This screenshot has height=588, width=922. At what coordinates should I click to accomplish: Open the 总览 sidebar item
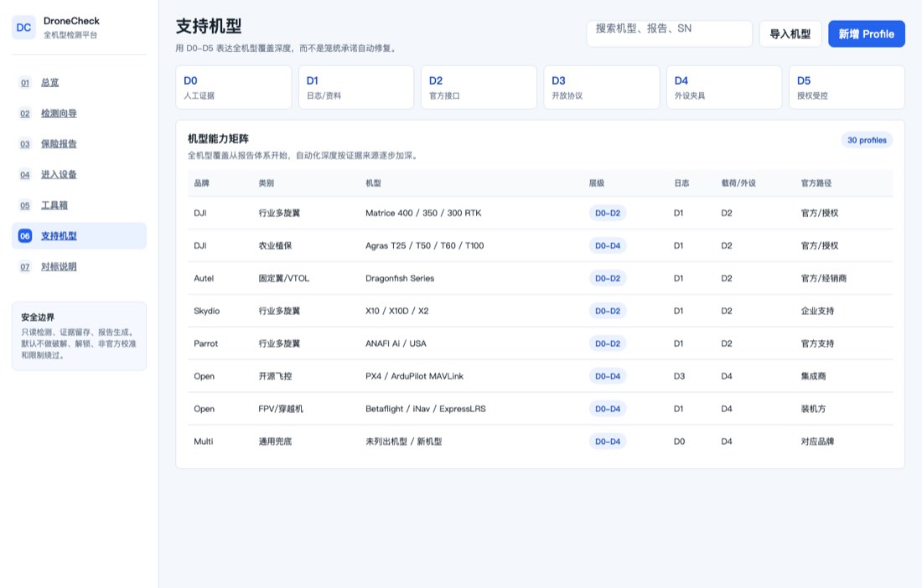click(x=79, y=83)
